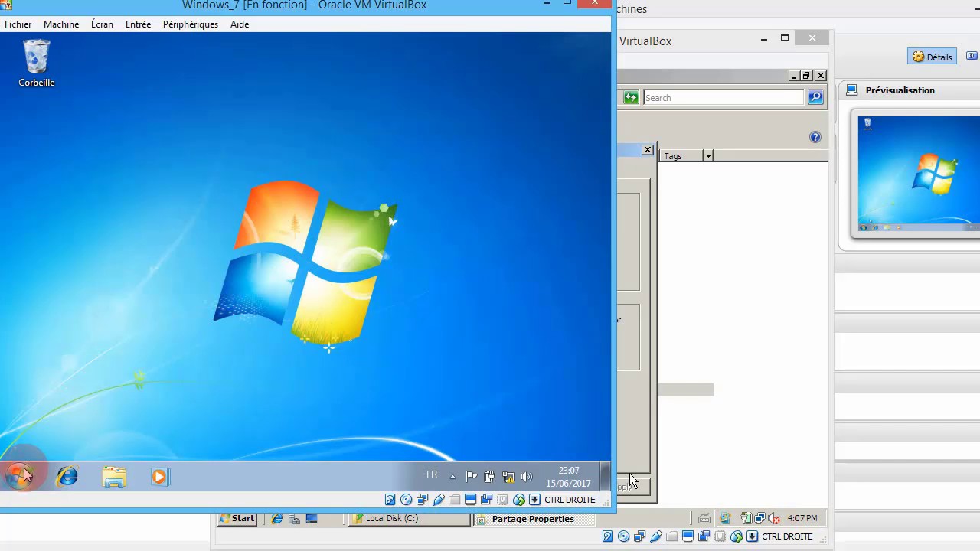Click the VM preview thumbnail
Viewport: 980px width, 551px height.
pyautogui.click(x=919, y=174)
